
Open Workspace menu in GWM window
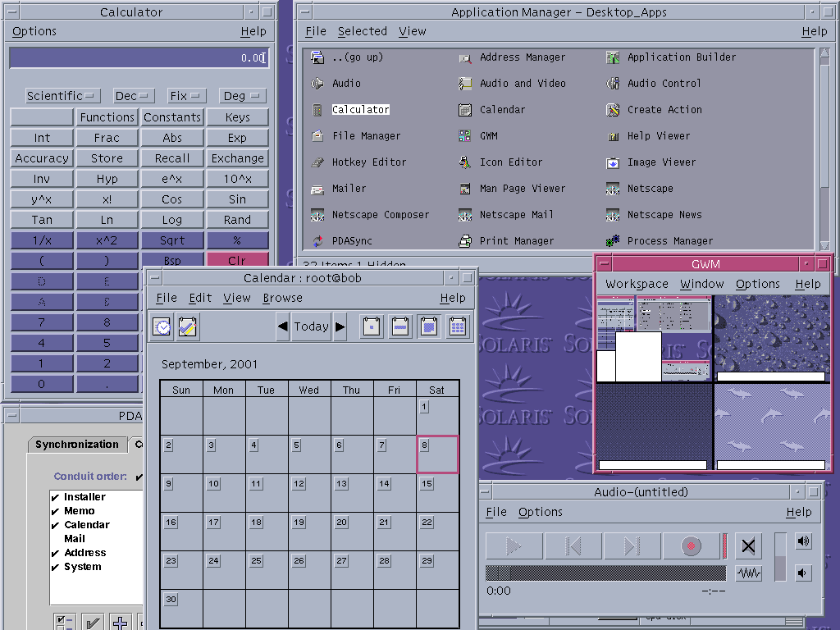point(637,284)
